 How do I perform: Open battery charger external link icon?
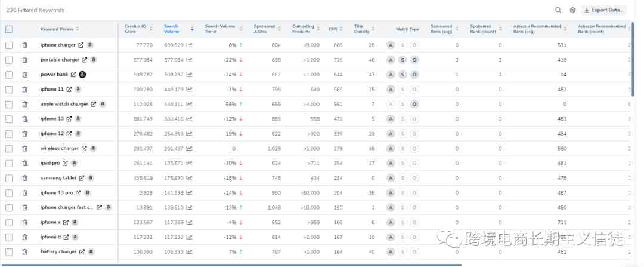(x=82, y=252)
